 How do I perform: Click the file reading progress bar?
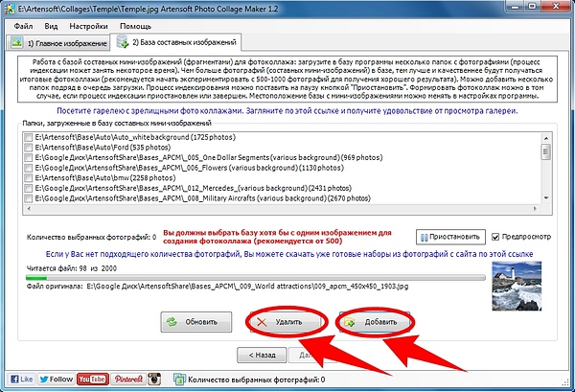click(x=256, y=278)
